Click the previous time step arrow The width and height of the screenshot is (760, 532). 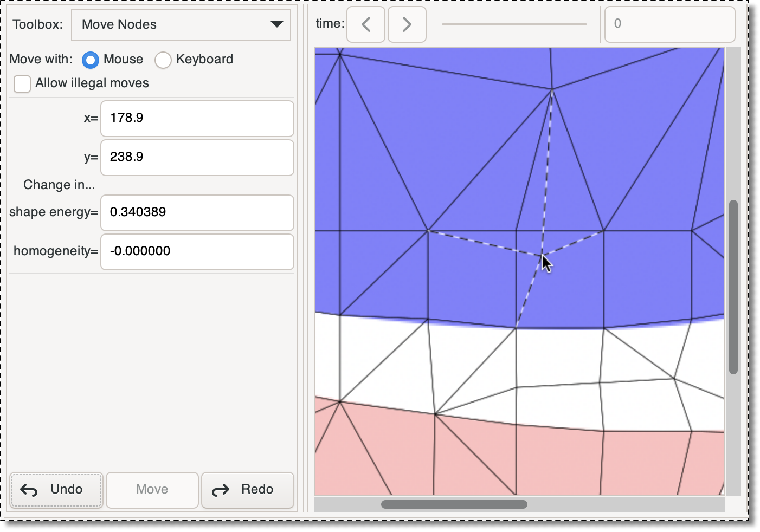(366, 24)
